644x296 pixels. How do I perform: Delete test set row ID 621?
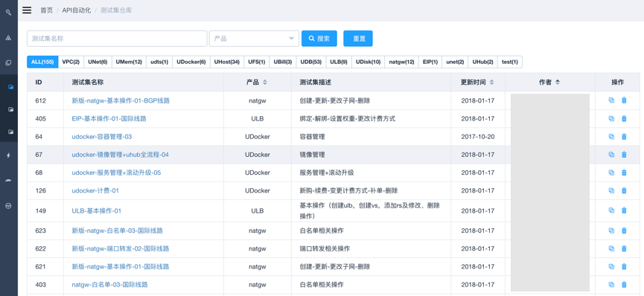[624, 267]
